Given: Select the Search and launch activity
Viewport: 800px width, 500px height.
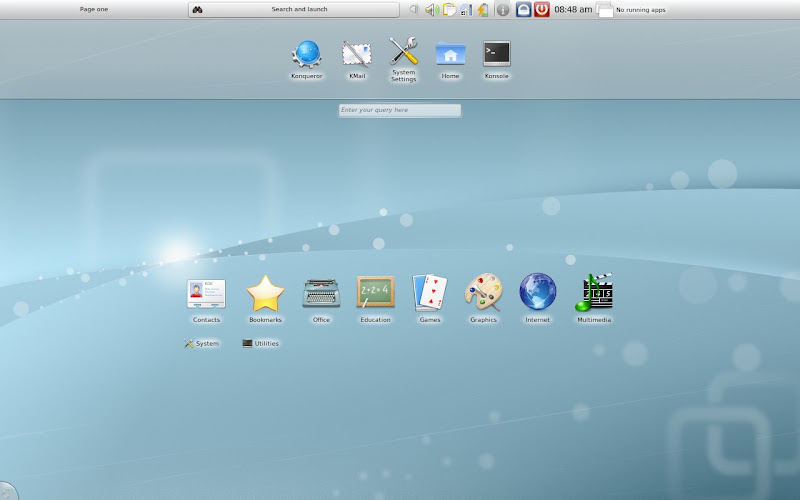Looking at the screenshot, I should (294, 10).
